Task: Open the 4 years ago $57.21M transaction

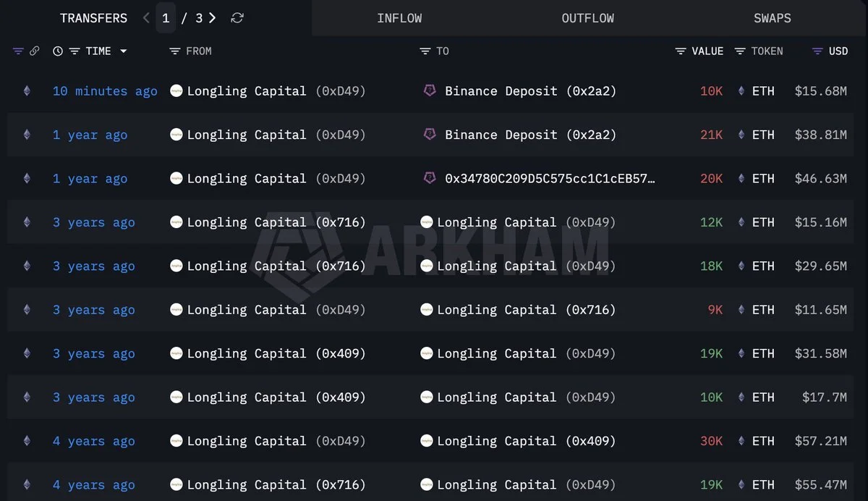Action: (93, 442)
